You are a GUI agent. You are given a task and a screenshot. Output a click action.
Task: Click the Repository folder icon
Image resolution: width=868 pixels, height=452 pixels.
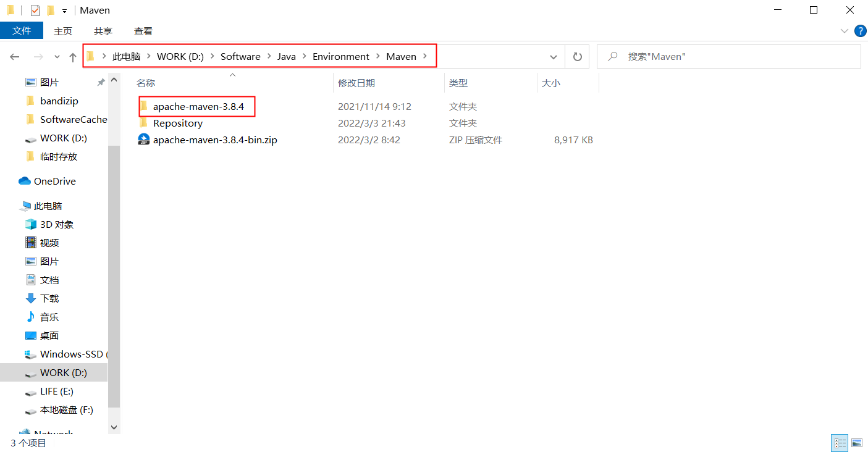[x=143, y=123]
